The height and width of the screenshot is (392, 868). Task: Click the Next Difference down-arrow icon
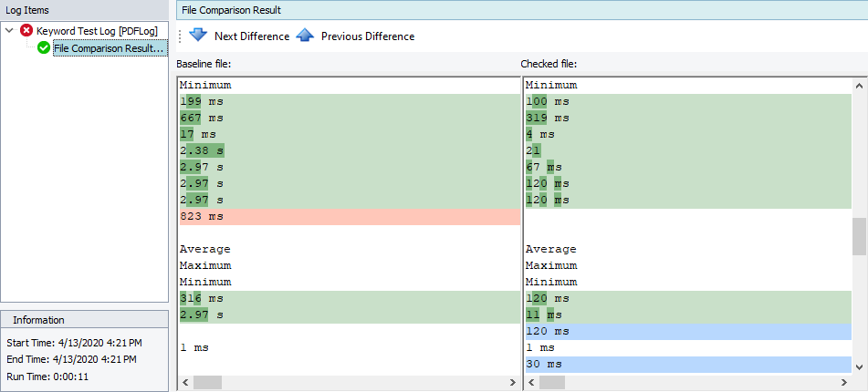tap(198, 36)
